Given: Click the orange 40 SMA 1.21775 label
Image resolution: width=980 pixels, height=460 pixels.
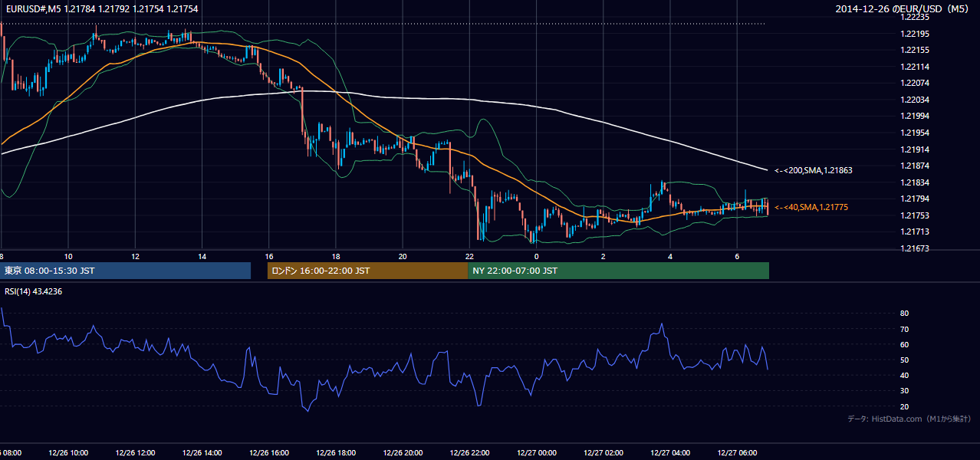Looking at the screenshot, I should (811, 207).
